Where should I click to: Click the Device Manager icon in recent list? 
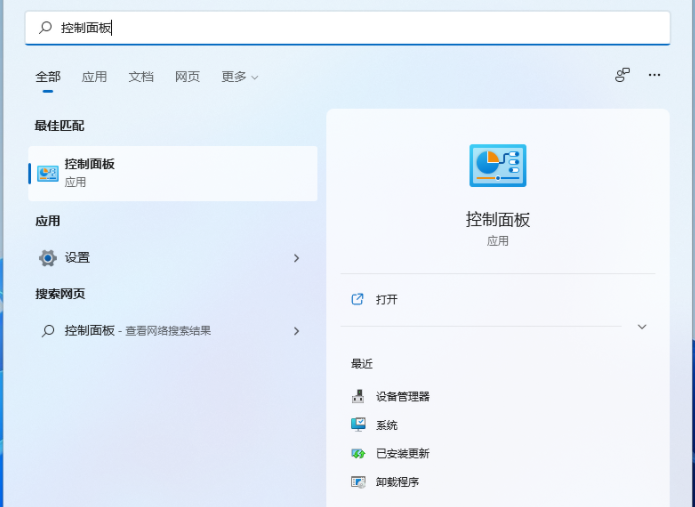[358, 397]
